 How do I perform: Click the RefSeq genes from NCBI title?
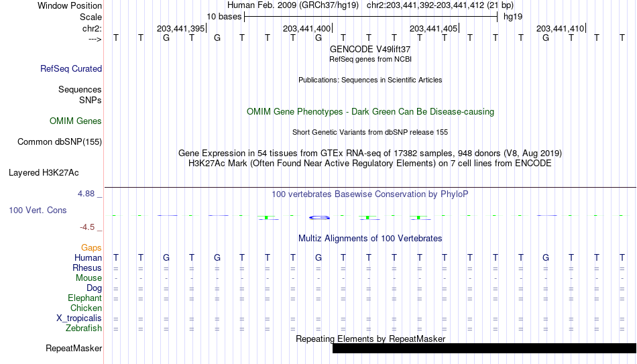370,59
